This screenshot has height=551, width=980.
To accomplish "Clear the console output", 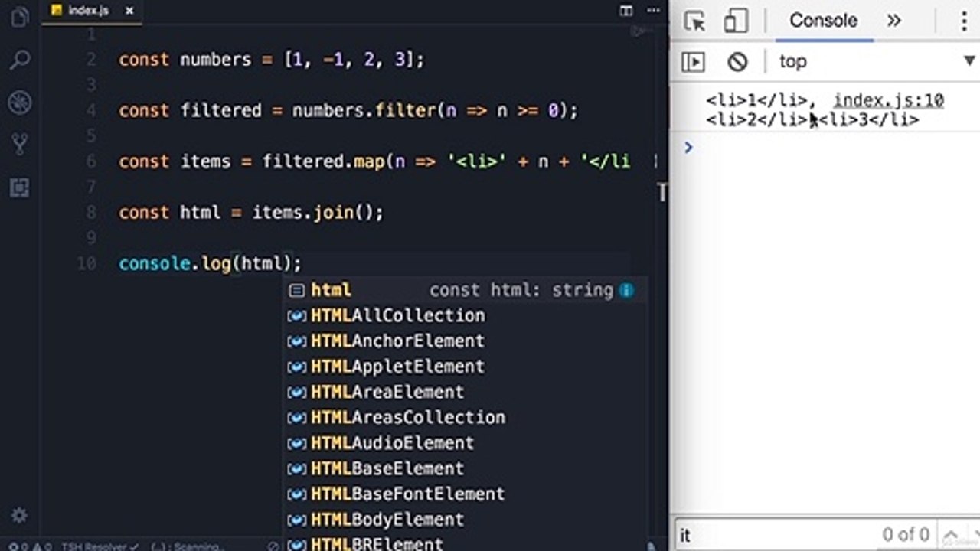I will click(737, 61).
